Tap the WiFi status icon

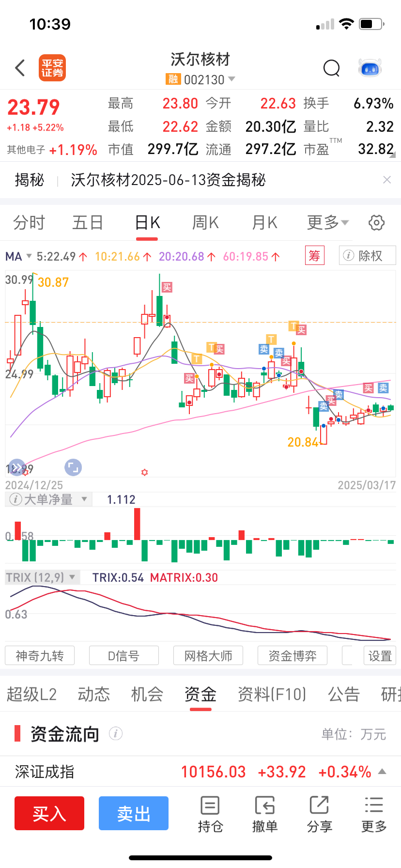click(347, 24)
